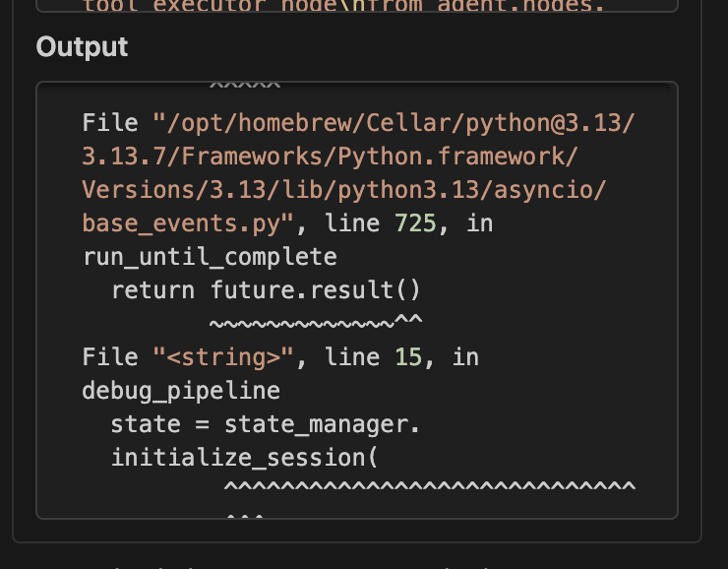Viewport: 728px width, 569px height.
Task: Click the input code box above Output
Action: click(357, 6)
